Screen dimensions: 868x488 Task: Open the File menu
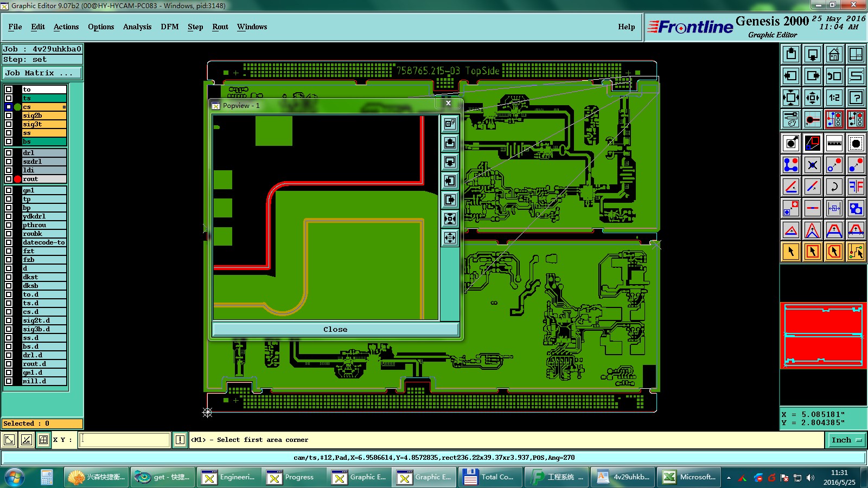15,27
